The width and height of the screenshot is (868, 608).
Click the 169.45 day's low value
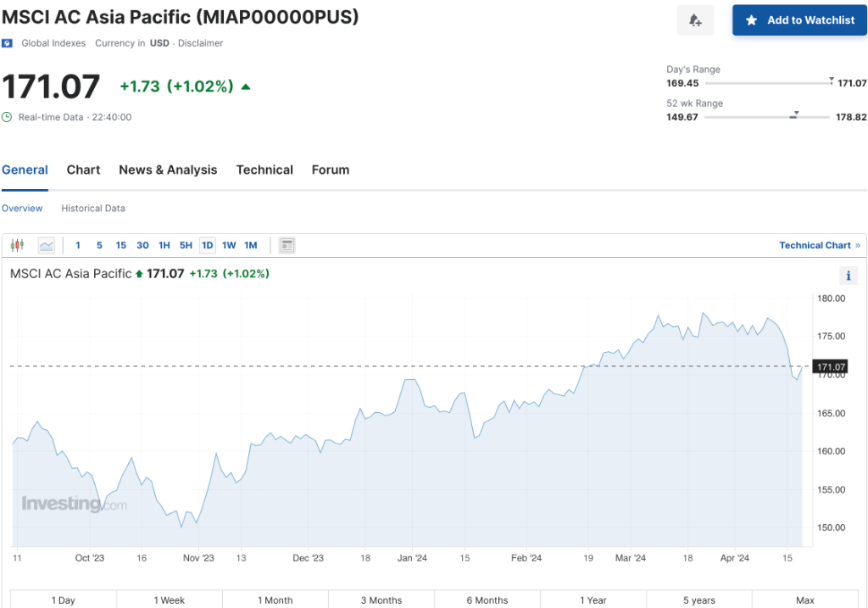click(682, 83)
